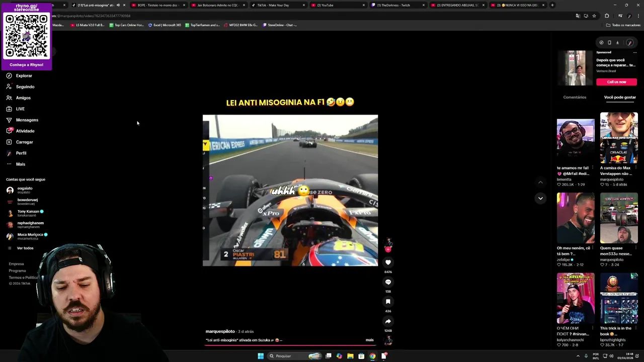
Task: Switch to TikTok - Make Your Day tab
Action: point(277,5)
